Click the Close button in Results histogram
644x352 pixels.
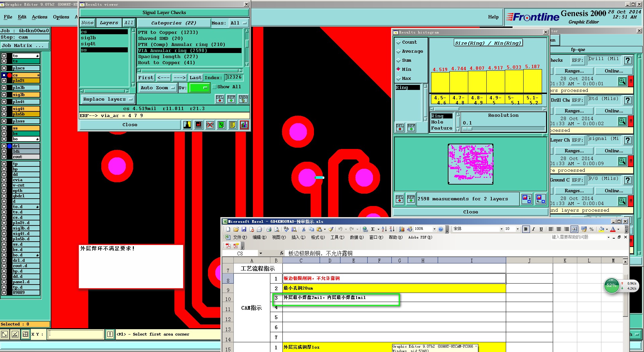point(471,212)
